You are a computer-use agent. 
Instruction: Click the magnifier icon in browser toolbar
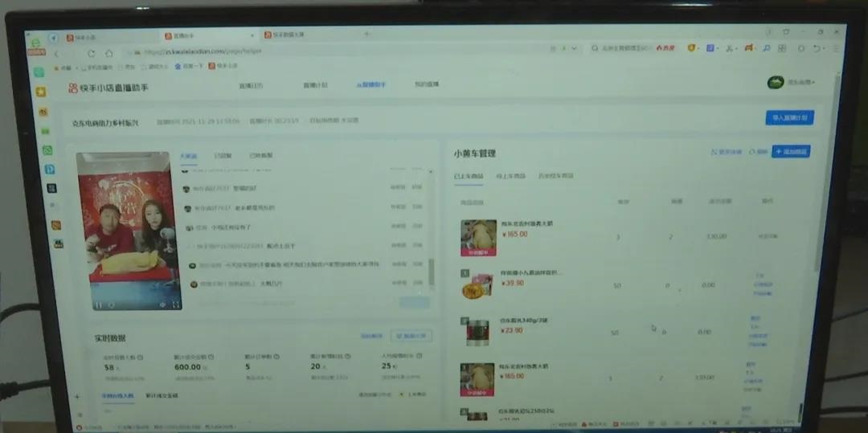(x=766, y=49)
